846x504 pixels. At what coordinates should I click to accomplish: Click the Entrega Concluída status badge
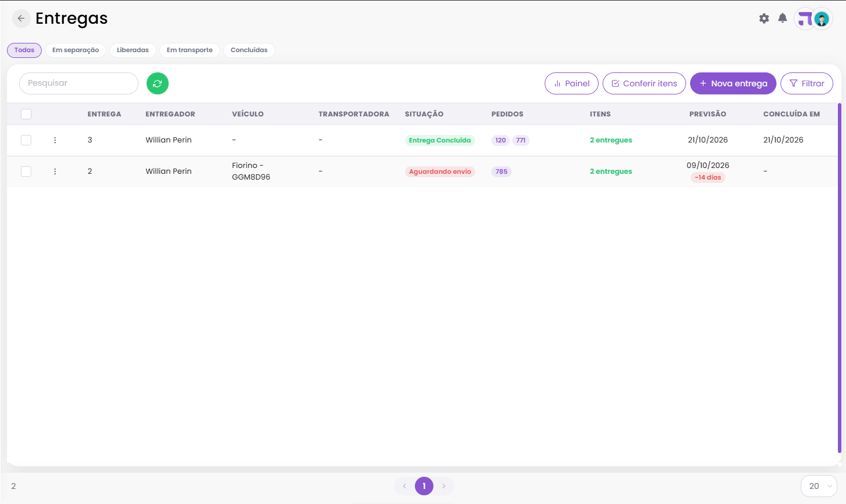click(440, 140)
